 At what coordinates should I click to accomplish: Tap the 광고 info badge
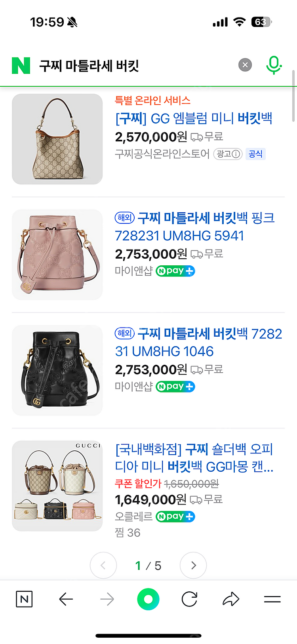228,154
